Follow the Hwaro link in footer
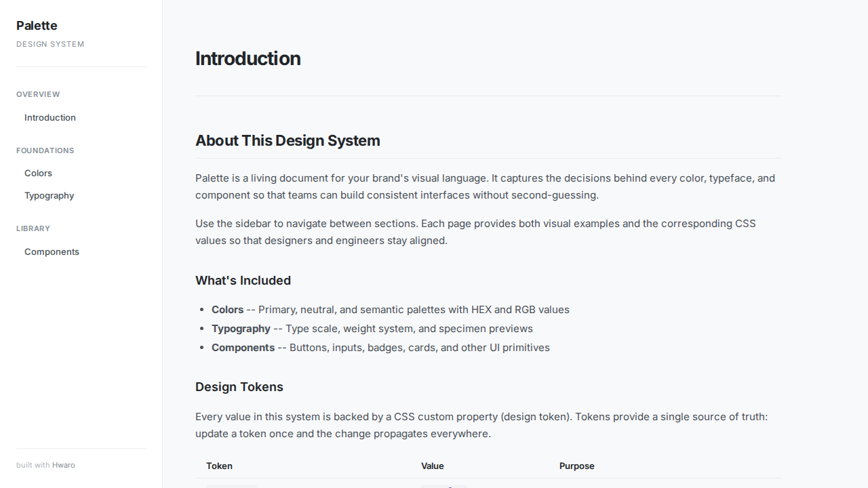The image size is (868, 488). point(64,465)
